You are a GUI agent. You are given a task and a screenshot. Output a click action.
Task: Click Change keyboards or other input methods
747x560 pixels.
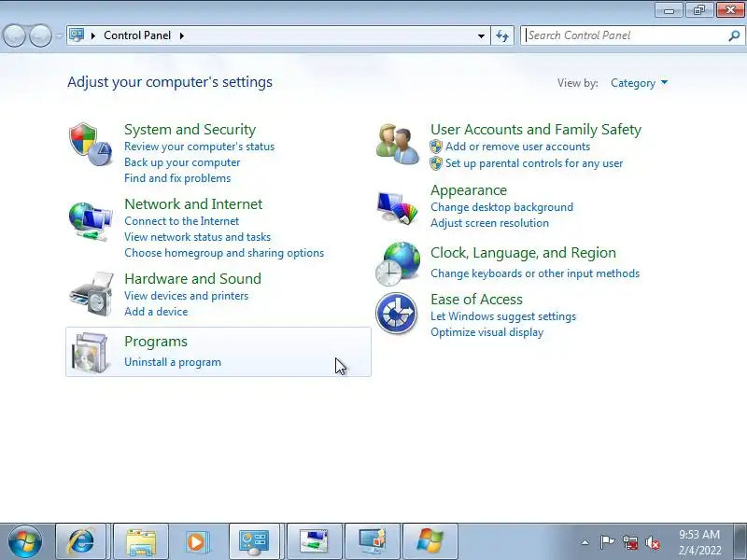(535, 273)
